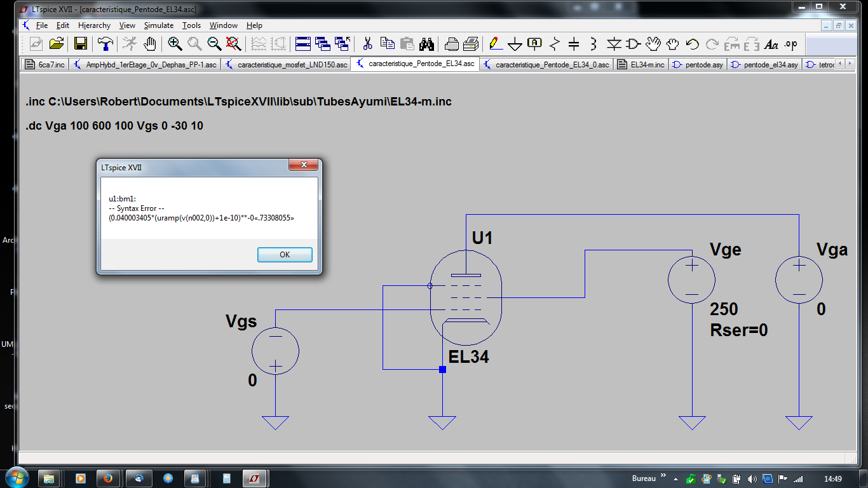Place a Diode from the toolbar
Viewport: 868px width, 488px height.
[x=614, y=44]
